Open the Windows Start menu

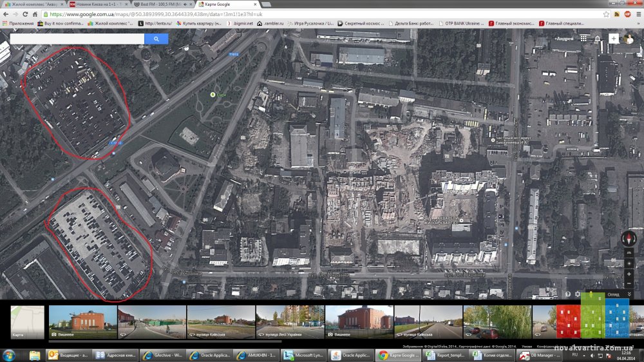(8, 356)
